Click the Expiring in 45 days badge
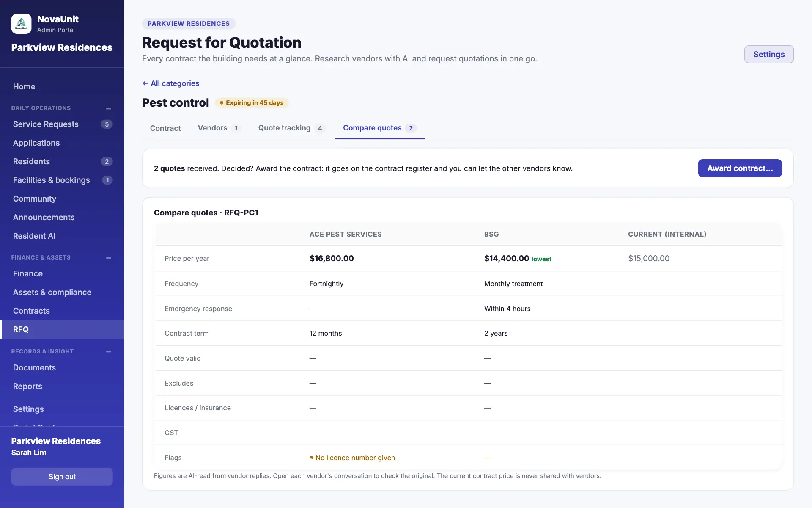This screenshot has height=508, width=812. pos(252,103)
